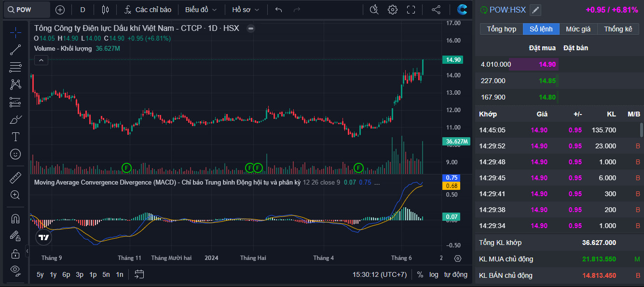Image resolution: width=644 pixels, height=287 pixels.
Task: Click the TradingView logo
Action: tap(43, 237)
